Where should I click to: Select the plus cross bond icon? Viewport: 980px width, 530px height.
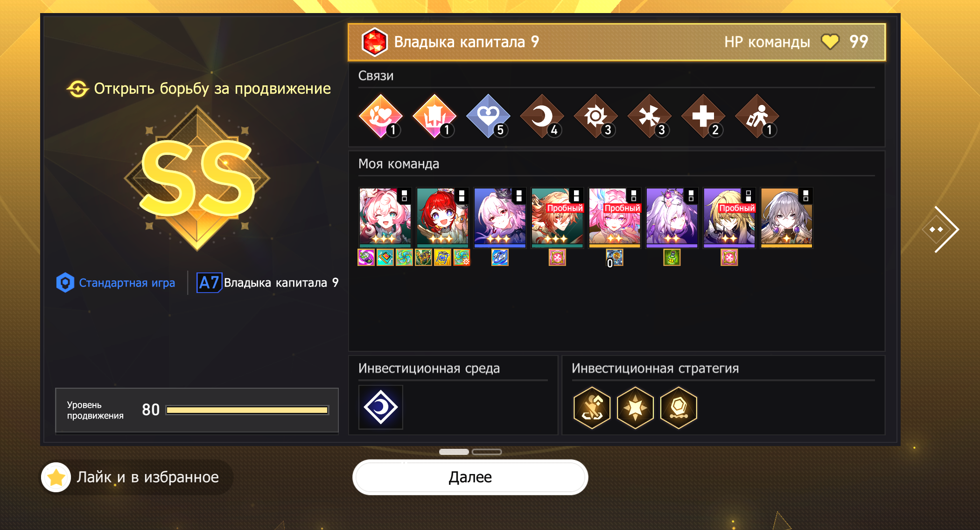pos(703,116)
